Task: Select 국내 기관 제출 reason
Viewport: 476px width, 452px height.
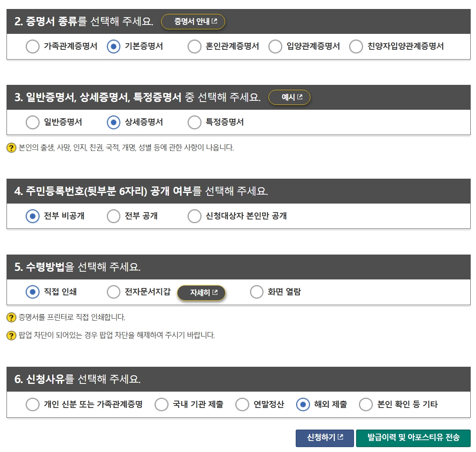Action: 162,405
